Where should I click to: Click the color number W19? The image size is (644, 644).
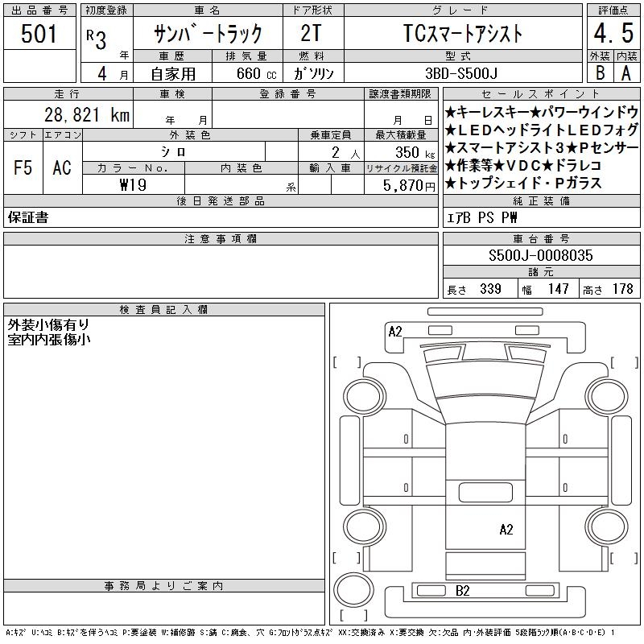click(133, 185)
